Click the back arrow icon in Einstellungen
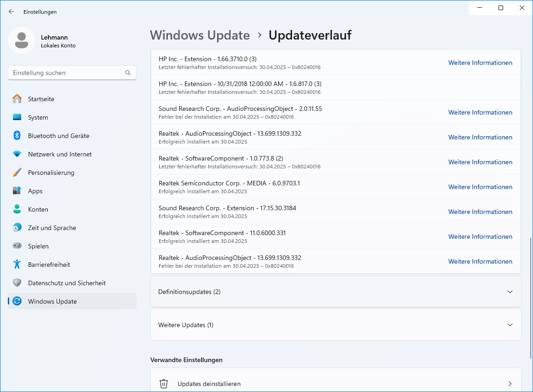Image resolution: width=533 pixels, height=392 pixels. 11,12
